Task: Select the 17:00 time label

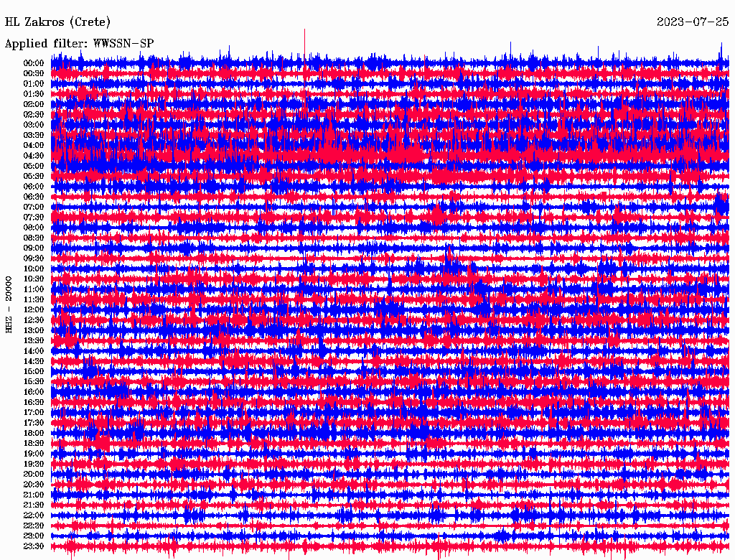Action: coord(34,412)
